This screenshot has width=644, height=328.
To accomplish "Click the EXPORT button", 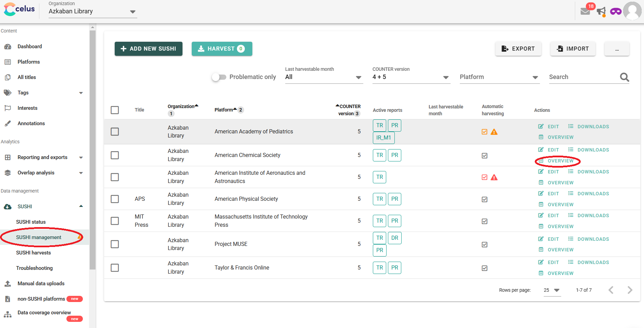I will tap(518, 49).
